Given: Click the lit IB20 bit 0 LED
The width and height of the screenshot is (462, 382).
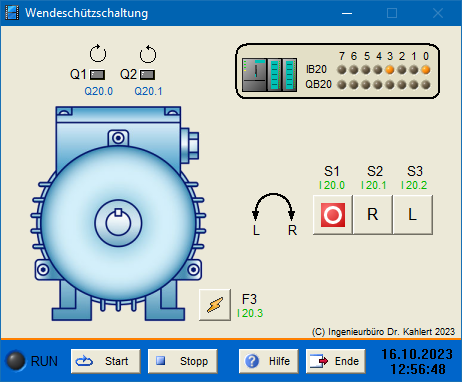Looking at the screenshot, I should (x=426, y=70).
